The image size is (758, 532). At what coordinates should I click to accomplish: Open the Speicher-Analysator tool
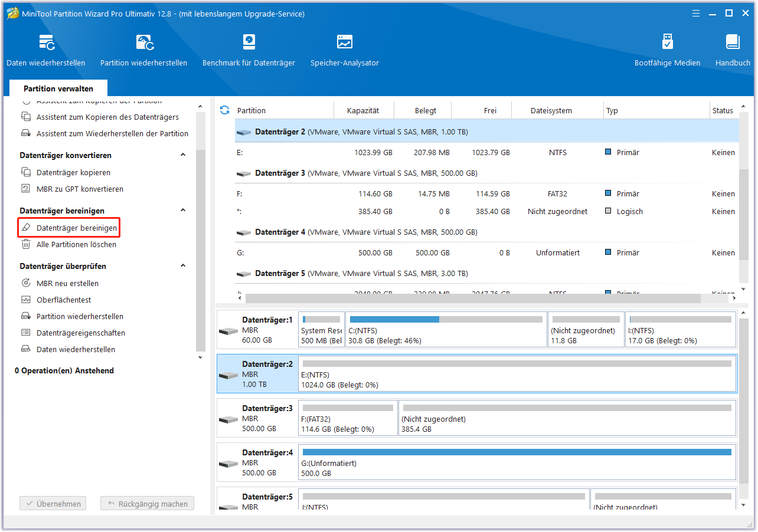pos(345,50)
